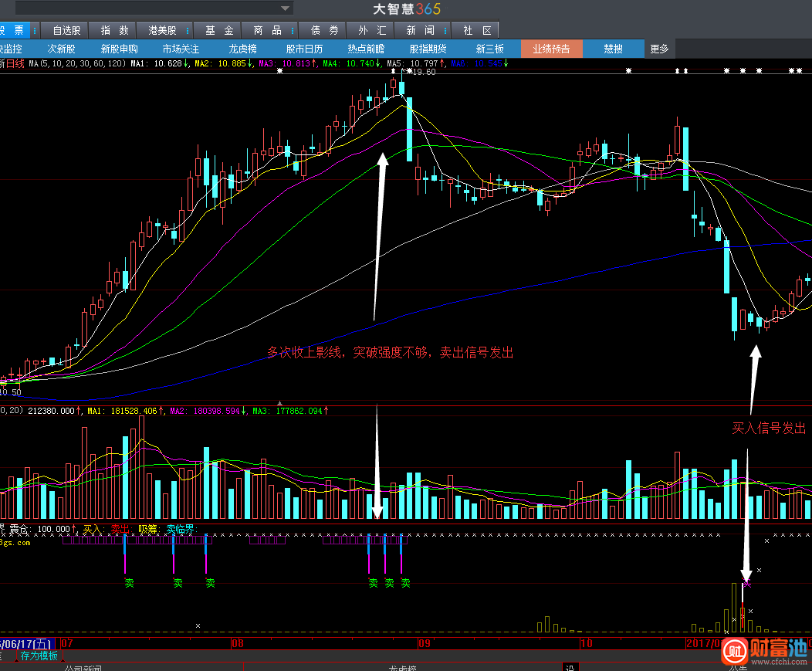Image resolution: width=812 pixels, height=671 pixels.
Task: Open the 新股申购 section
Action: coord(119,49)
